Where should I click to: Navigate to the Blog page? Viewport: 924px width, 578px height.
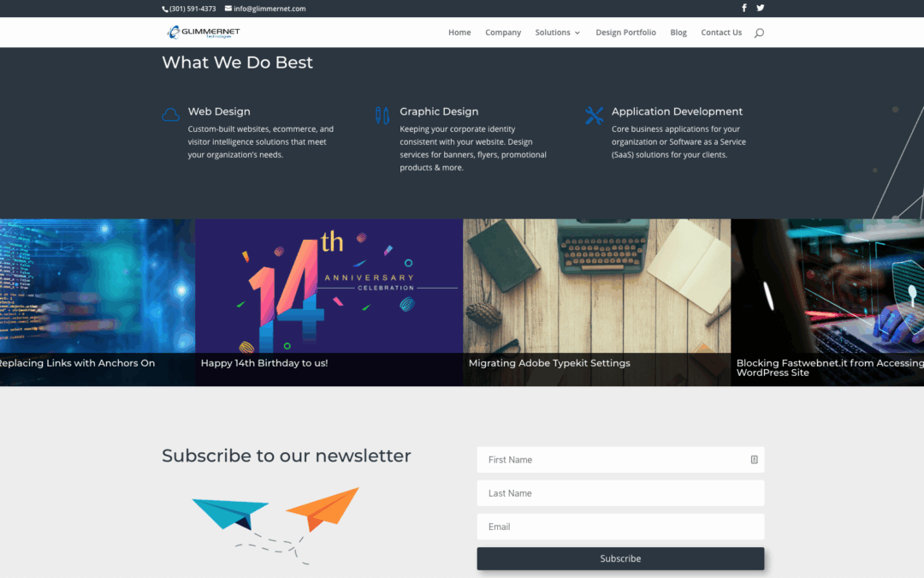[678, 33]
